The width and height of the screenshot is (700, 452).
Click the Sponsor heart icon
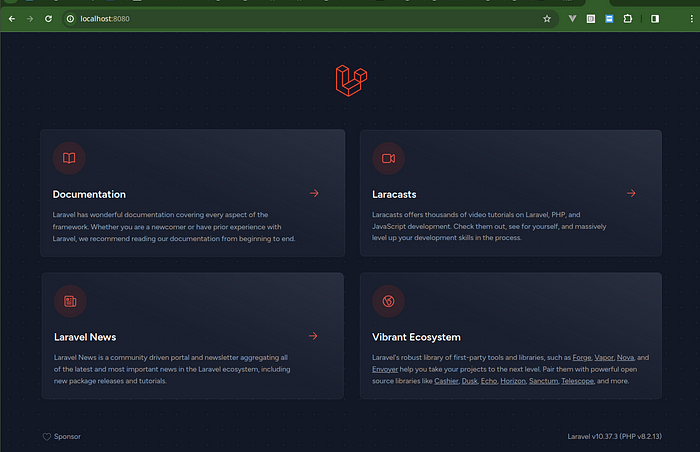(47, 437)
